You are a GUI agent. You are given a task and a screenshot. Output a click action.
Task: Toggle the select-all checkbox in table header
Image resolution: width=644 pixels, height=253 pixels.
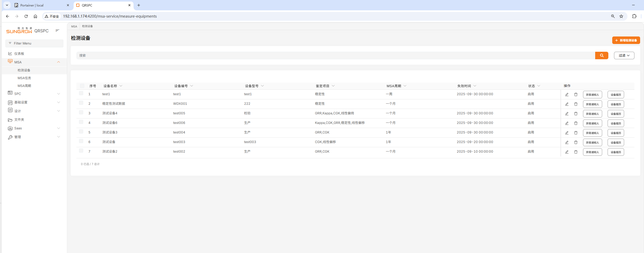tap(82, 86)
